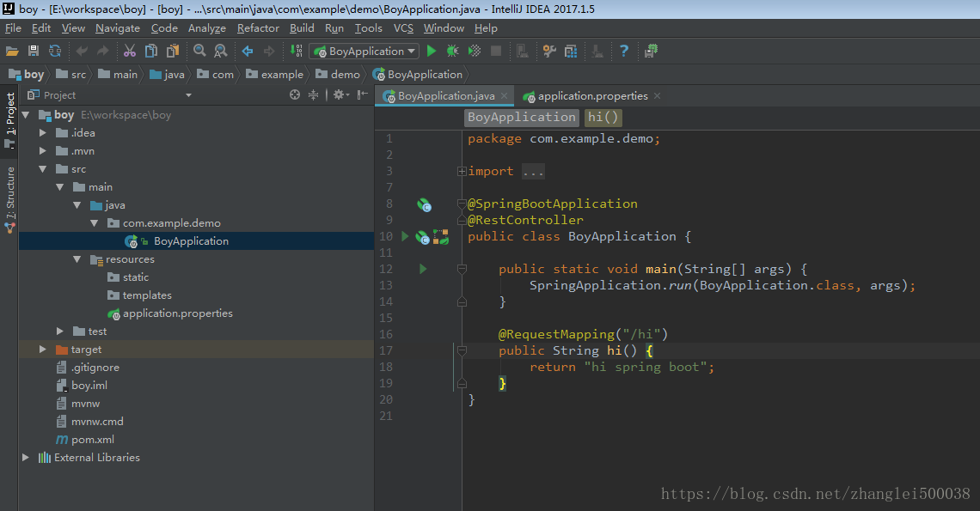Screen dimensions: 980x511
Task: Open Help via the question mark icon
Action: (x=624, y=52)
